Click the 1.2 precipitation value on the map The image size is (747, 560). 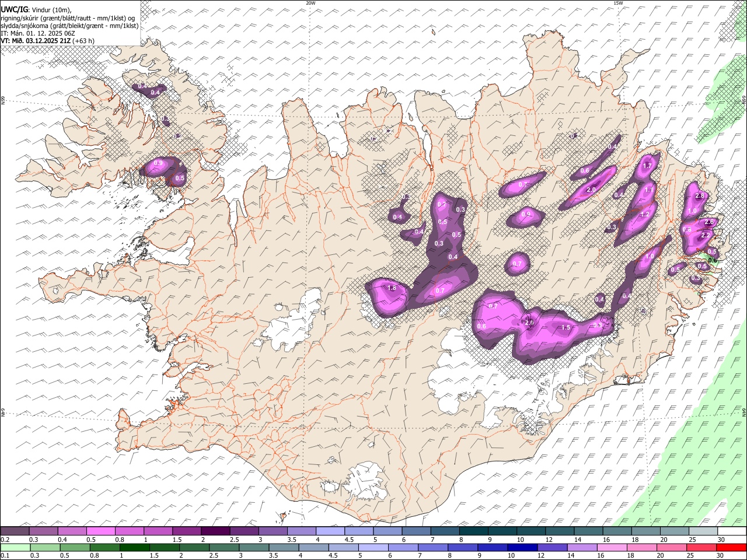tap(645, 215)
